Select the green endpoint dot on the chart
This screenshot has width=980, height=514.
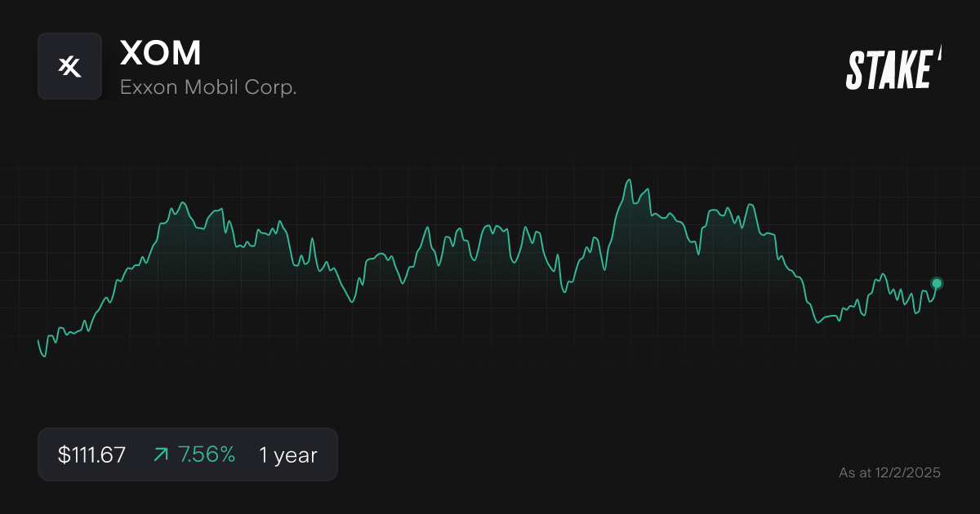click(936, 283)
